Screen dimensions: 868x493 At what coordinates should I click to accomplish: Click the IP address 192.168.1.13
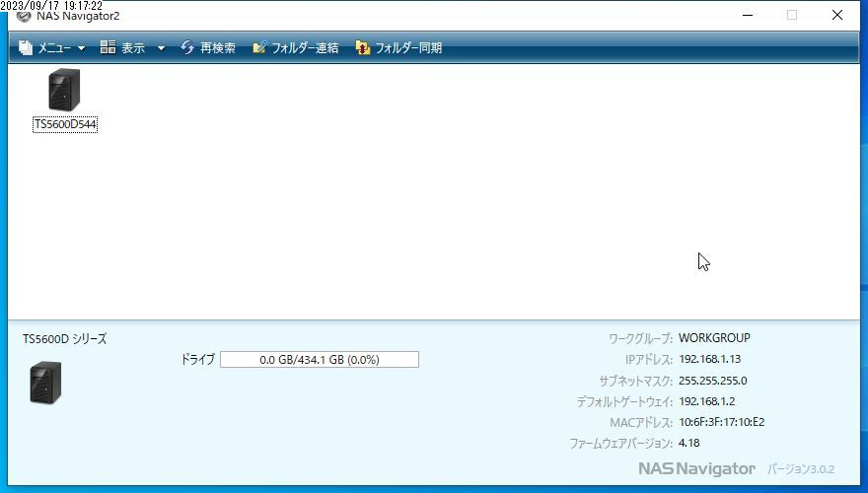click(x=709, y=359)
